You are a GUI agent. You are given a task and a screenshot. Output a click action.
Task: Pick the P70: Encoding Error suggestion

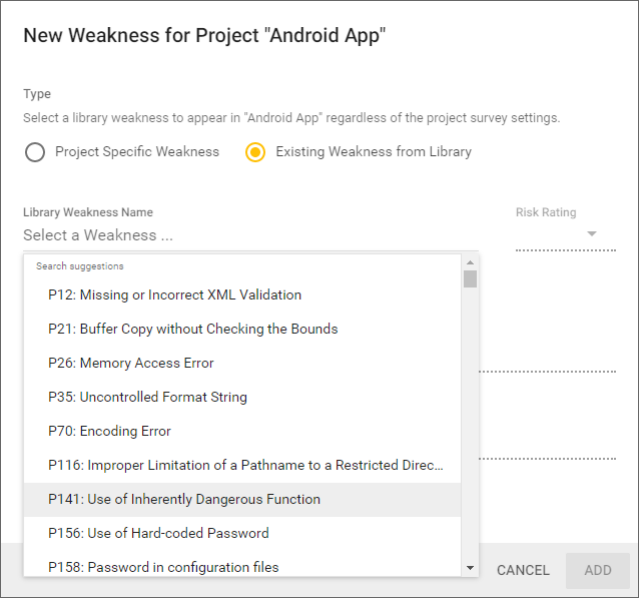109,431
